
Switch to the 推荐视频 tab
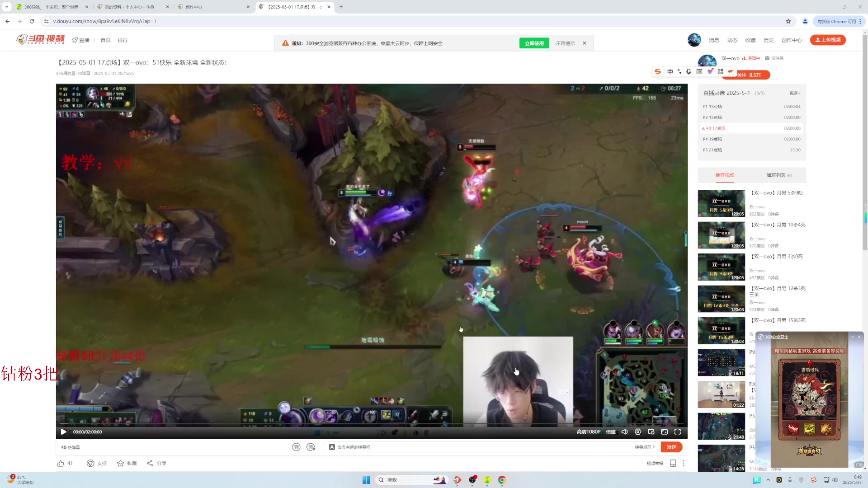[x=725, y=175]
